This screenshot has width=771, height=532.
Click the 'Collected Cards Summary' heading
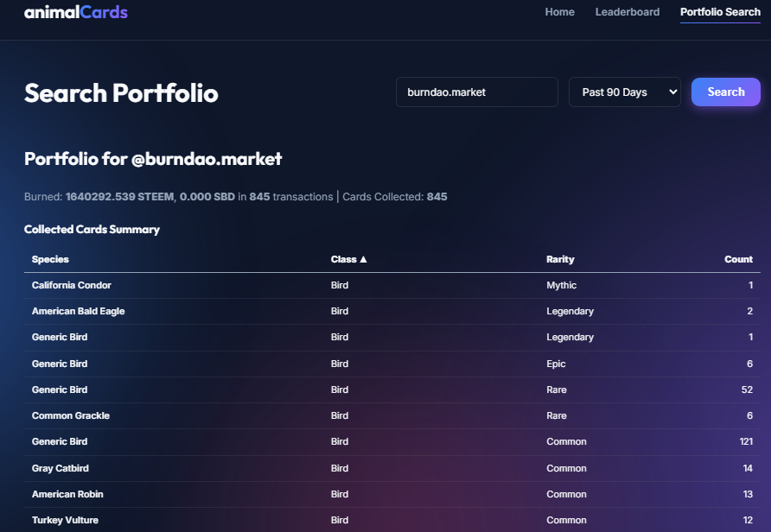point(92,230)
